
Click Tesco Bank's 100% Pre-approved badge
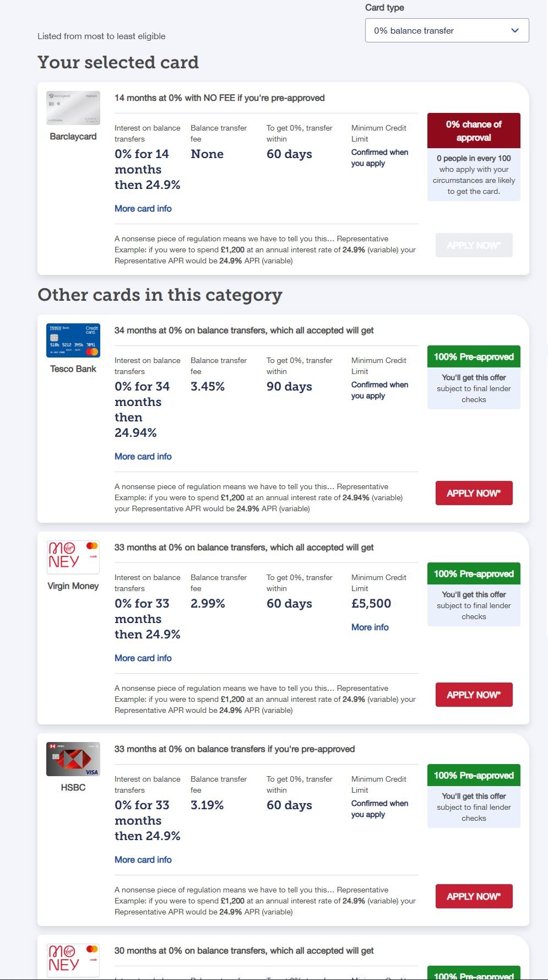474,356
